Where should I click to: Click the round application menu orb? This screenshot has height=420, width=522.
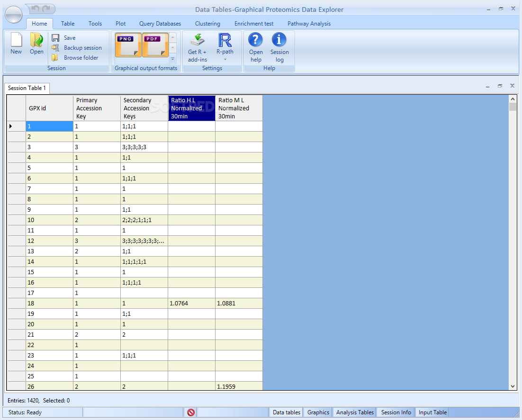pos(14,15)
